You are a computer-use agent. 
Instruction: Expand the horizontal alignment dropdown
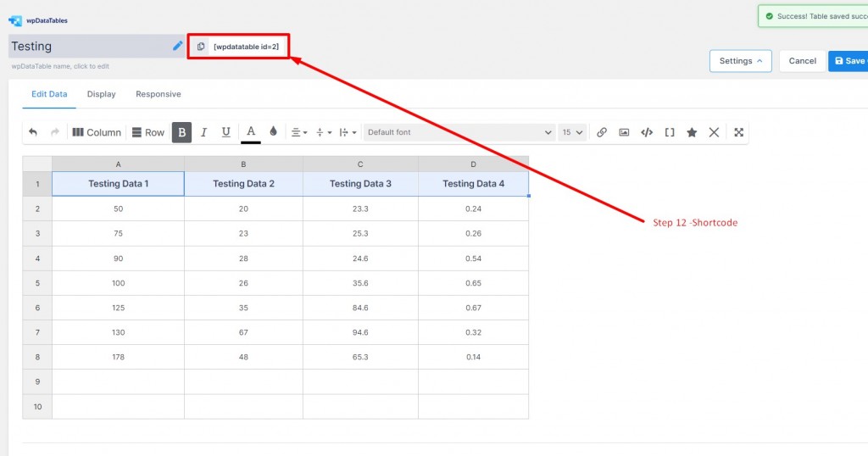tap(299, 132)
